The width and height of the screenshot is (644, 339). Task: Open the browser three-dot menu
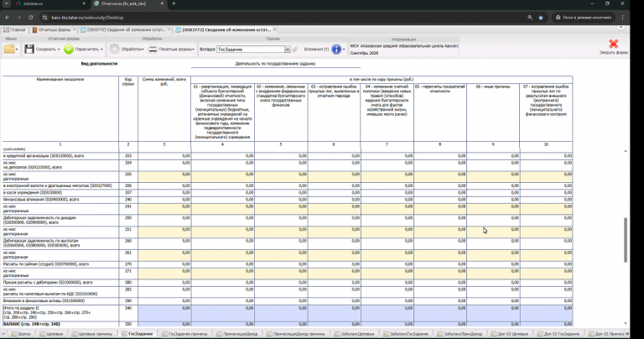click(623, 18)
